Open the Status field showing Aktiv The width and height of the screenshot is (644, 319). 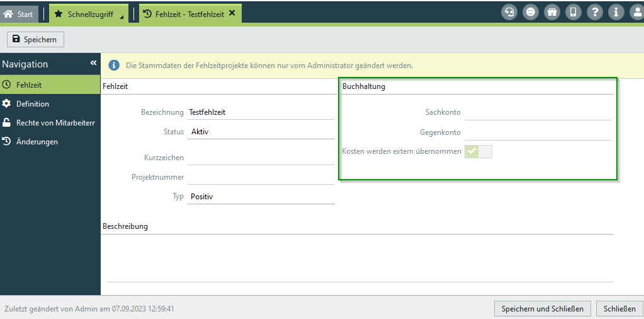(261, 132)
